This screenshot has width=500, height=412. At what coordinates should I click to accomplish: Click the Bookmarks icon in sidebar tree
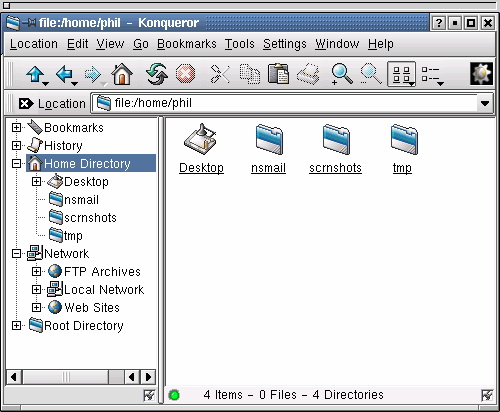[x=35, y=127]
